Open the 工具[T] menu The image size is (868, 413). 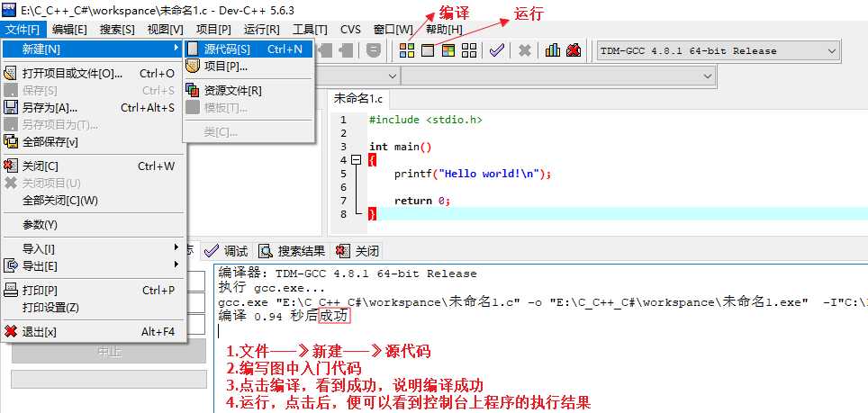(x=310, y=30)
